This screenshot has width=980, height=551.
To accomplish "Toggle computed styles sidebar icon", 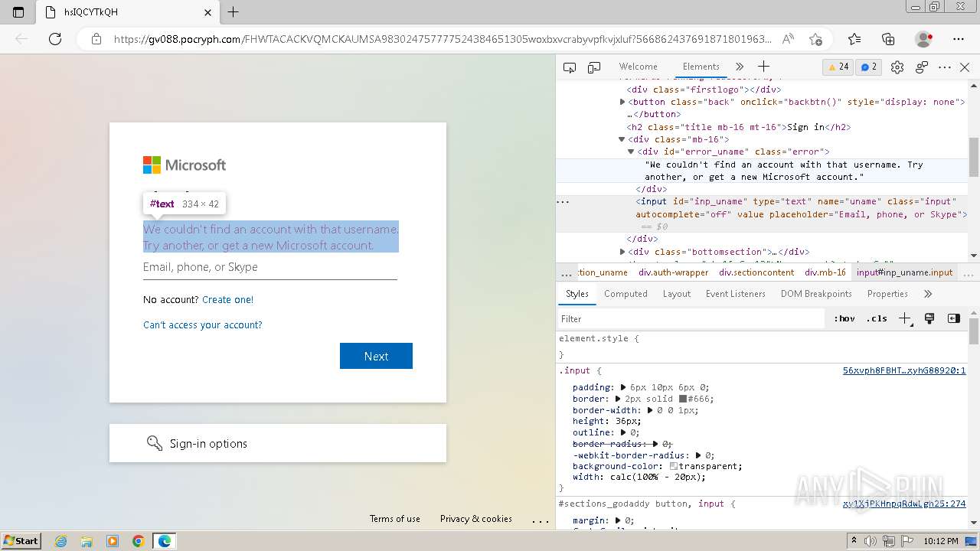I will pos(953,318).
